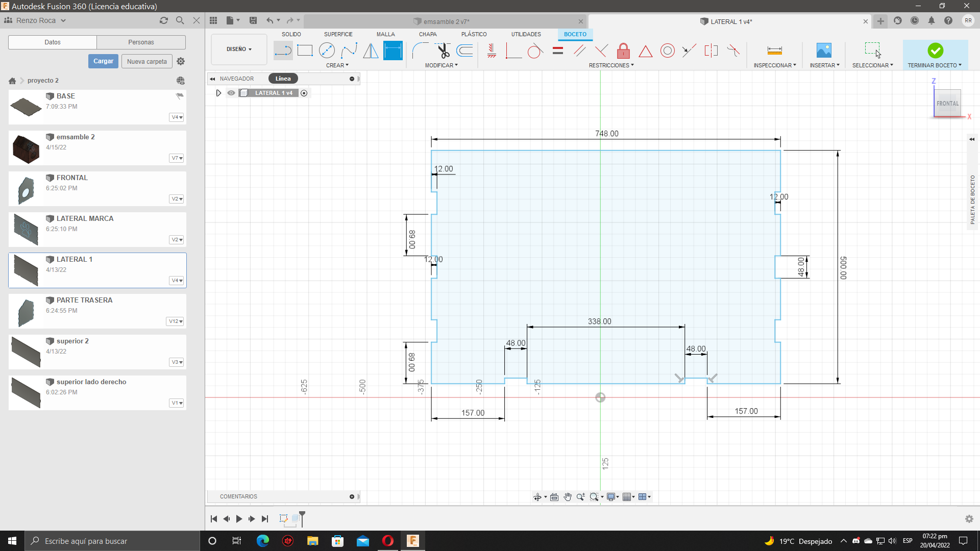Viewport: 980px width, 551px height.
Task: Activate the LATERAL 1 v4 component radio button
Action: point(304,93)
